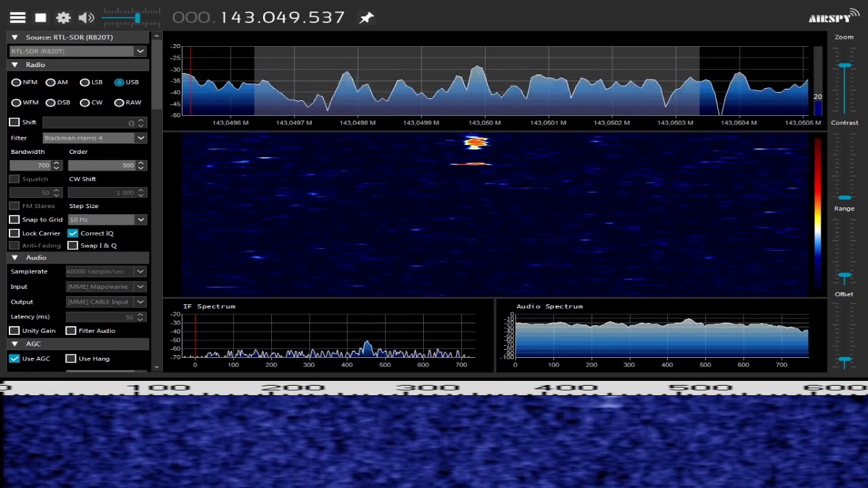Adjust the volume slider in the top bar
This screenshot has height=488, width=868.
[x=132, y=18]
